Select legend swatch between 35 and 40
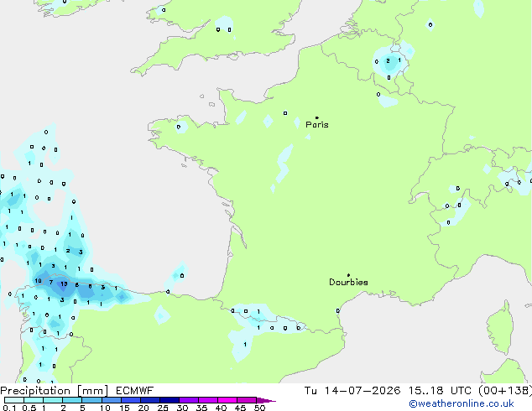This screenshot has height=411, width=532. 208,400
